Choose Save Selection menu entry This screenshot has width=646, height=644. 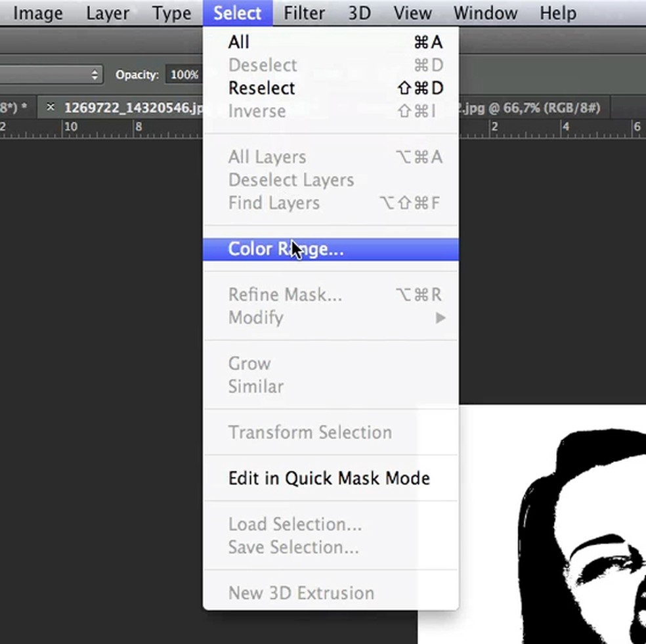[x=331, y=547]
